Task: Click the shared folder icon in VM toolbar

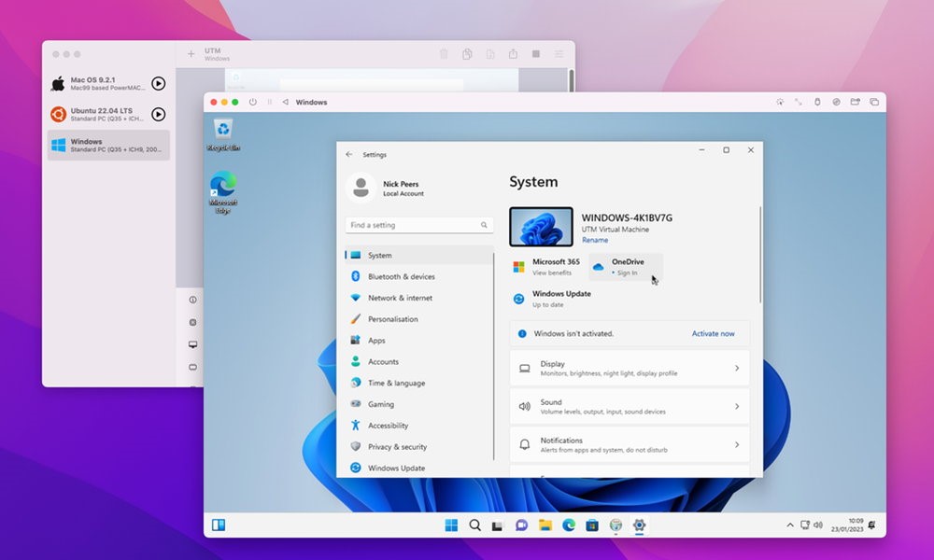Action: coord(856,102)
